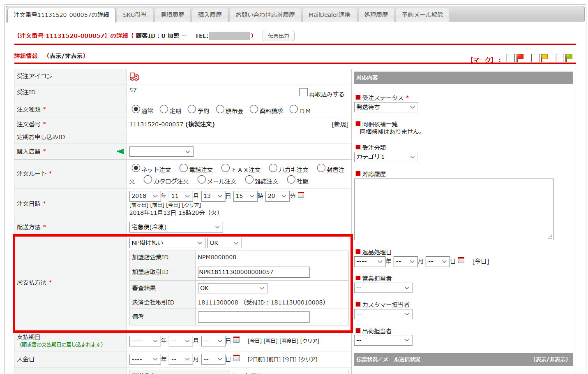Open the calendar icon for 入金日
This screenshot has width=588, height=374.
[237, 358]
